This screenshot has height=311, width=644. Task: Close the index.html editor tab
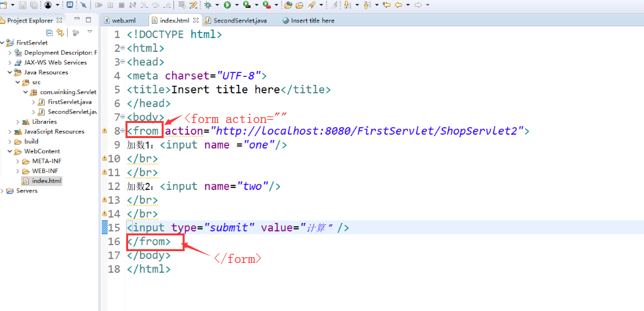(196, 20)
